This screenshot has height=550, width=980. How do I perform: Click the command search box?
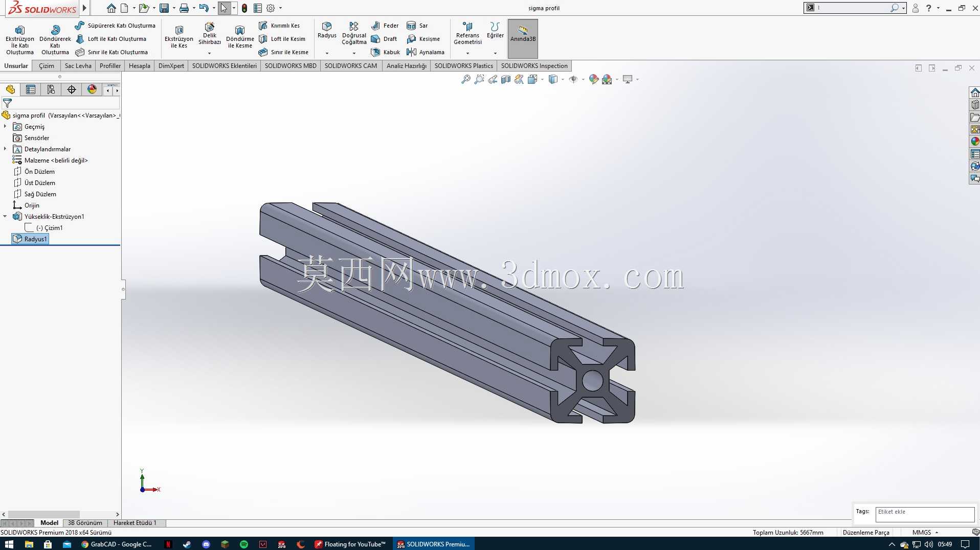click(855, 8)
